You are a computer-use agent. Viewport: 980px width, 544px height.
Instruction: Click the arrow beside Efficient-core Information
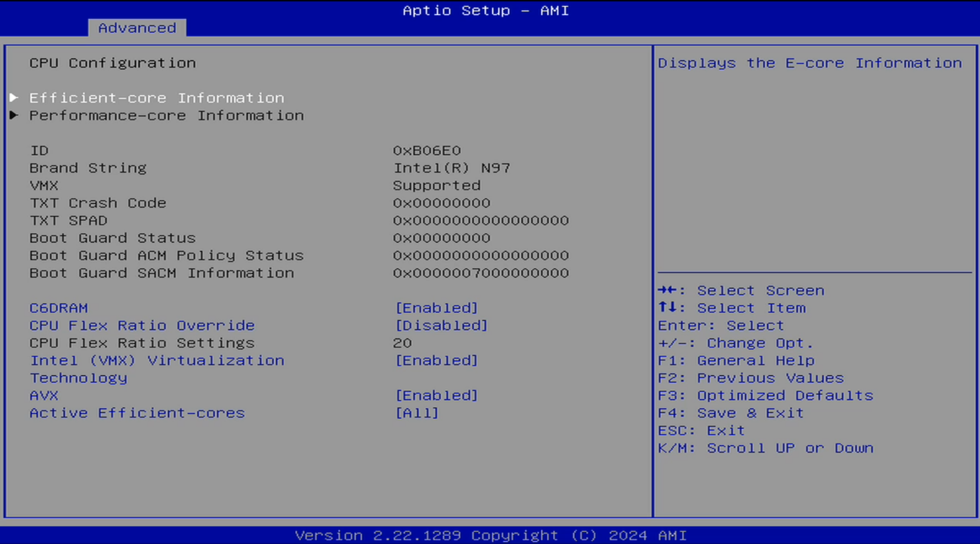tap(14, 98)
